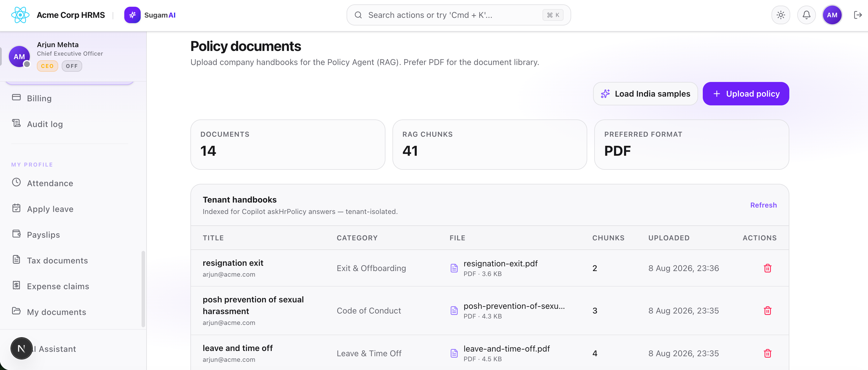
Task: Click the Payslips wallet icon
Action: [x=16, y=234]
